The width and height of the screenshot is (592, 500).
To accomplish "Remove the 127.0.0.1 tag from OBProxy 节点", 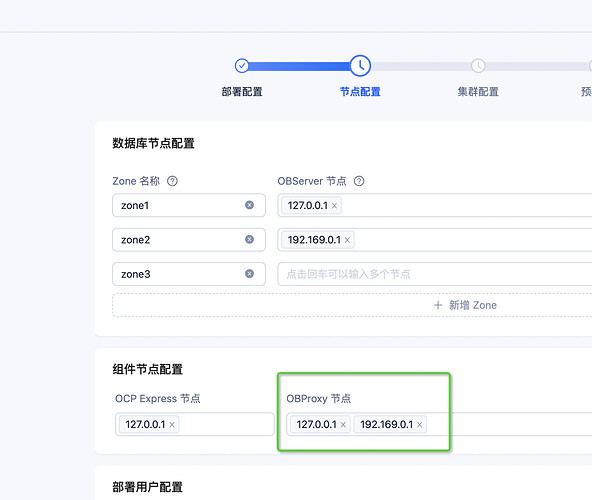I will [x=343, y=425].
